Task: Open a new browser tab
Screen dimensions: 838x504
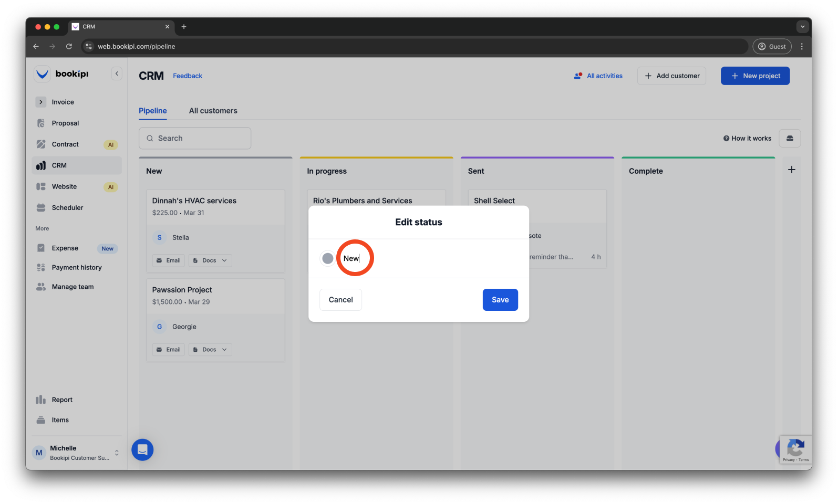Action: pos(184,27)
